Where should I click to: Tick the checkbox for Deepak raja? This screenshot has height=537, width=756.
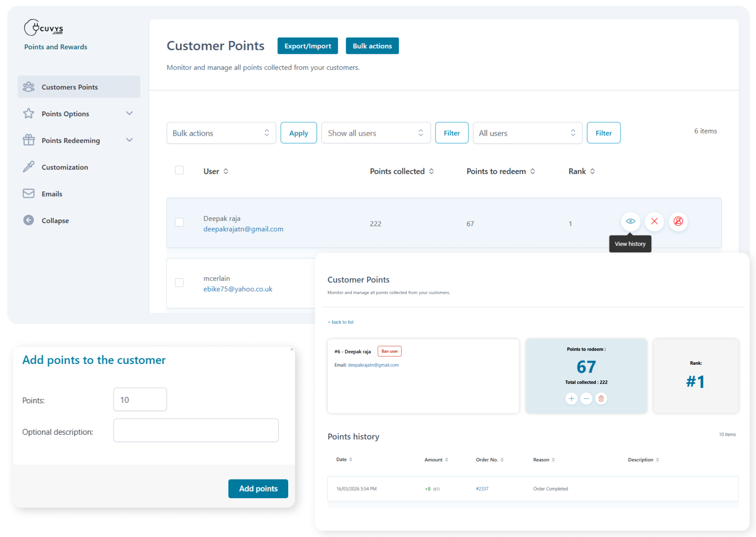179,222
